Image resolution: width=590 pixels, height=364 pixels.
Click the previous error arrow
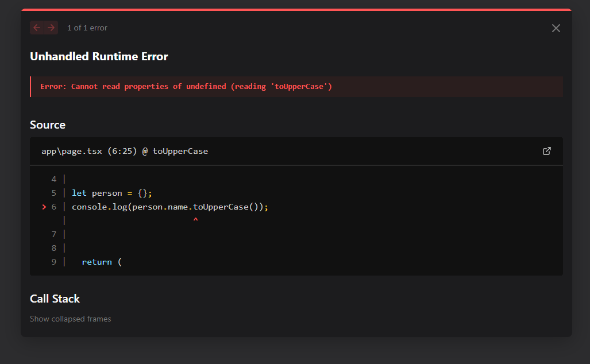click(37, 28)
